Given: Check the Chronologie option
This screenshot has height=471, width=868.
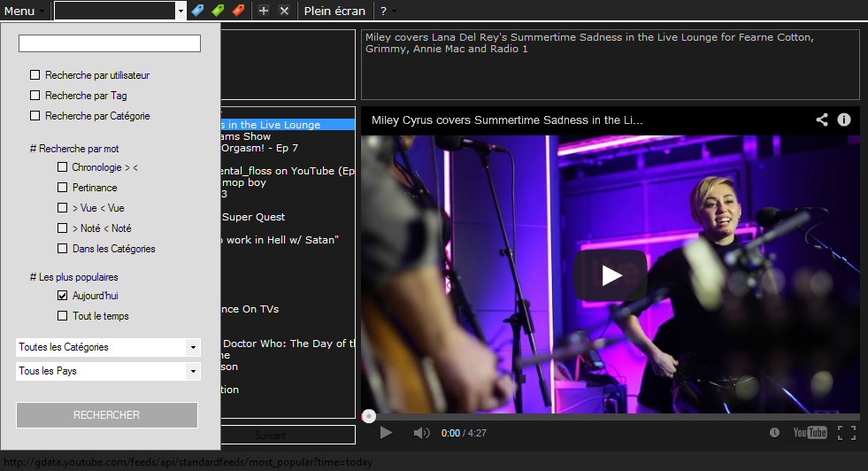Looking at the screenshot, I should (63, 166).
